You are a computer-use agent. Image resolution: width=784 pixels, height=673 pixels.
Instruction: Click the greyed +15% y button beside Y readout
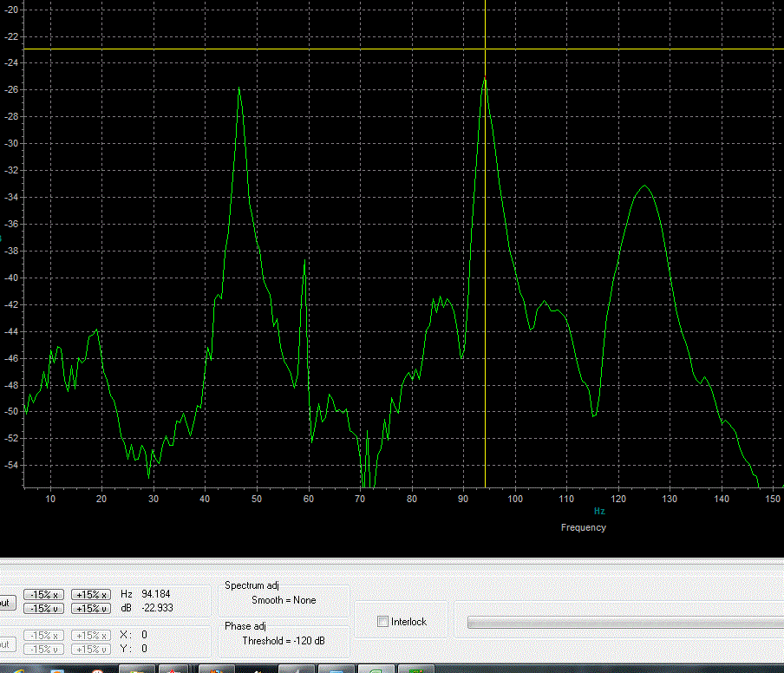(x=91, y=649)
